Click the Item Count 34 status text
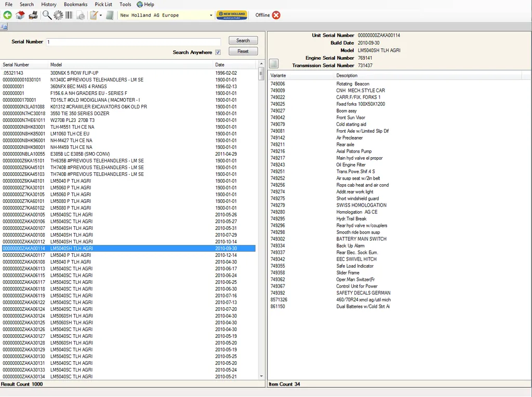This screenshot has width=532, height=397. [284, 384]
